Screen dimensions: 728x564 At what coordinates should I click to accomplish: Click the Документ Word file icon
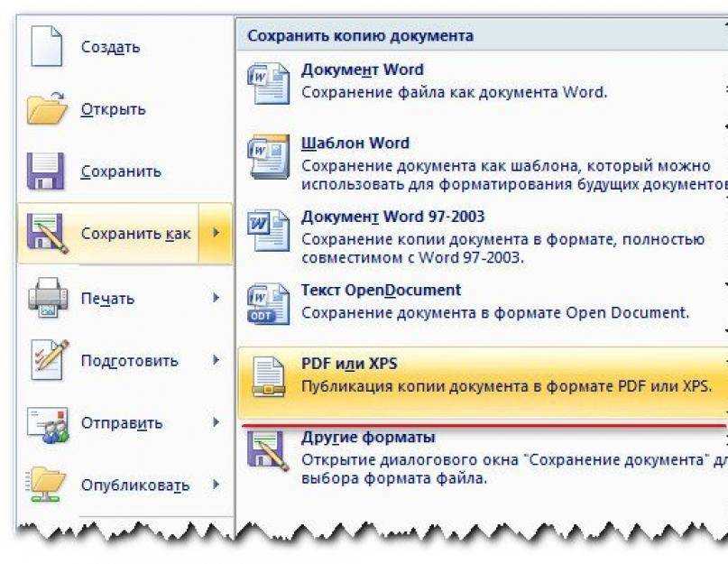268,84
